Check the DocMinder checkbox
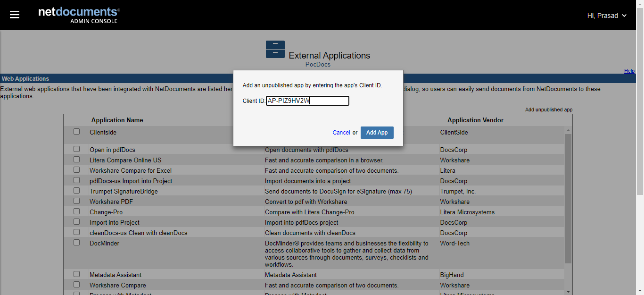The width and height of the screenshot is (644, 295). tap(77, 243)
